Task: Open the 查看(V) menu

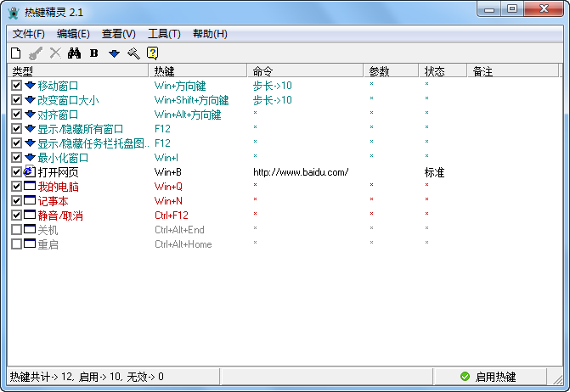Action: 119,34
